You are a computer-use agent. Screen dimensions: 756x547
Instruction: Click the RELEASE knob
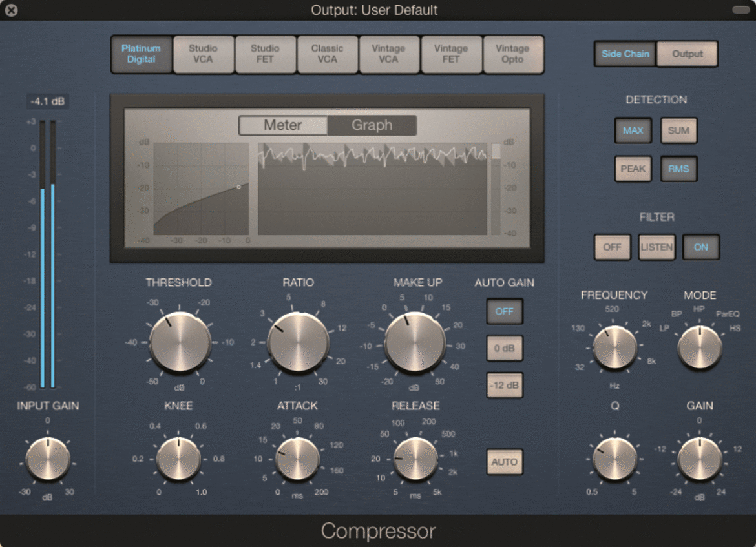coord(415,459)
